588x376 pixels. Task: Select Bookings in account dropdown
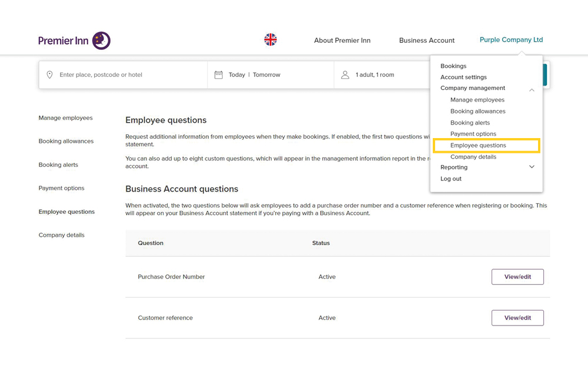tap(453, 66)
